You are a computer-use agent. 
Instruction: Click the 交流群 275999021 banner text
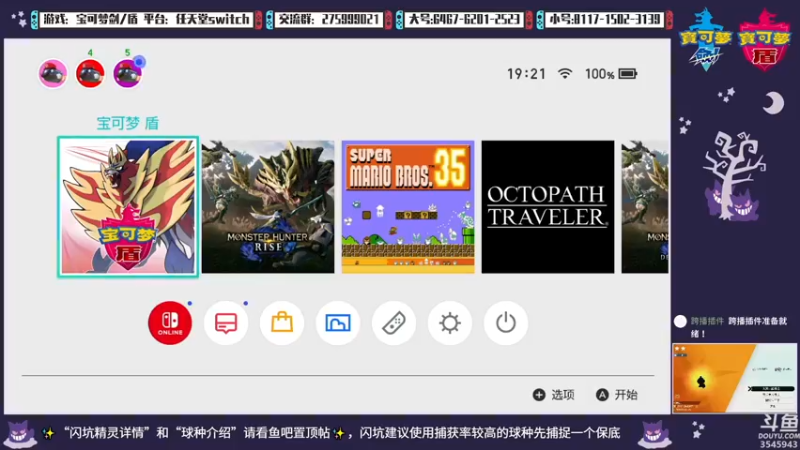pyautogui.click(x=329, y=19)
